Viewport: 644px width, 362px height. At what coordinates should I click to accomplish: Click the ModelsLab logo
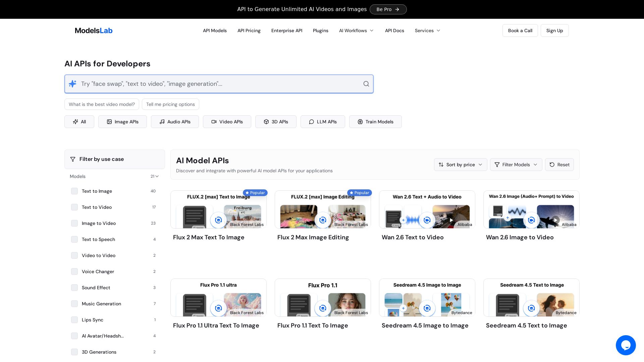tap(94, 31)
